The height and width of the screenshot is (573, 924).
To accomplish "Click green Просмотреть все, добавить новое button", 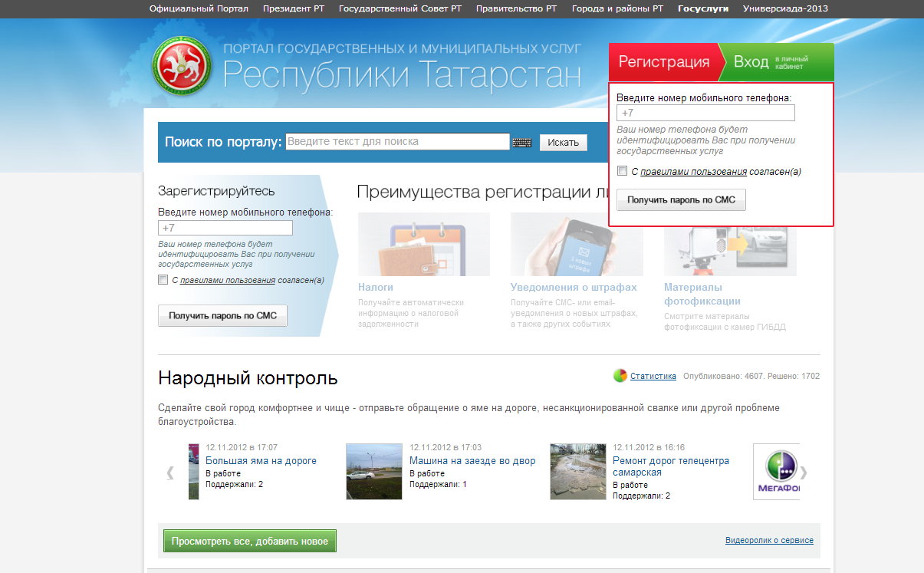I will tap(250, 541).
